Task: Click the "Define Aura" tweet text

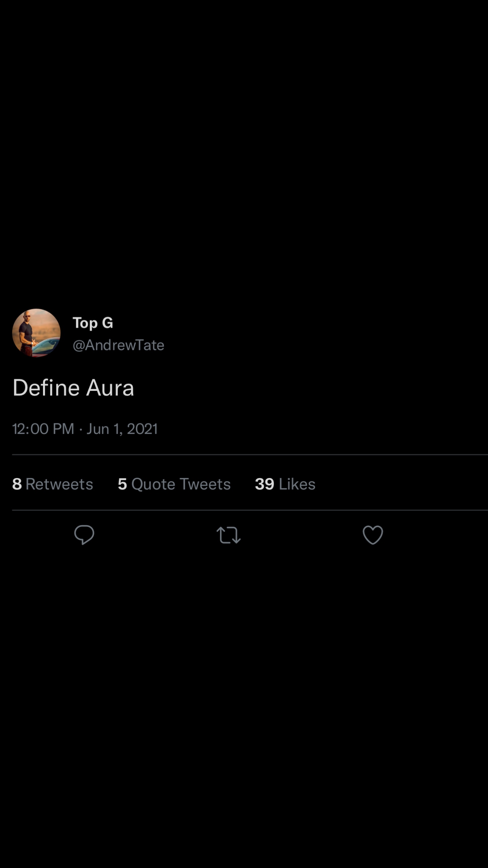Action: point(73,388)
